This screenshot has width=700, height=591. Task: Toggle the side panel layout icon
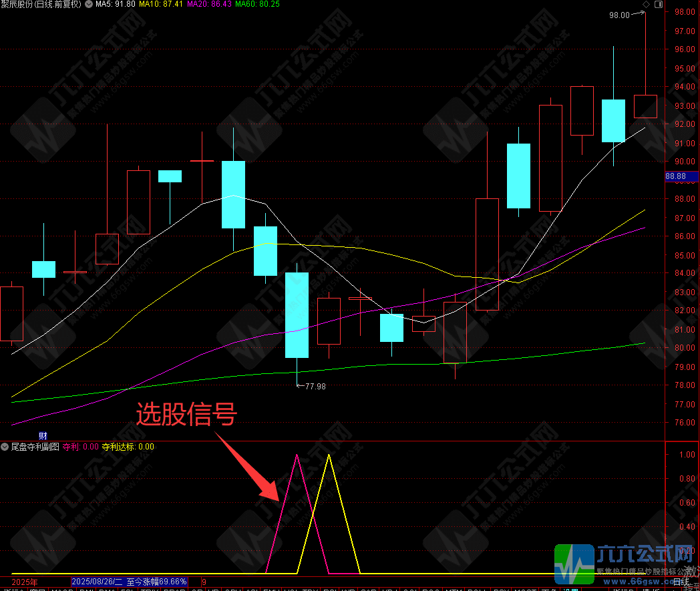[659, 5]
